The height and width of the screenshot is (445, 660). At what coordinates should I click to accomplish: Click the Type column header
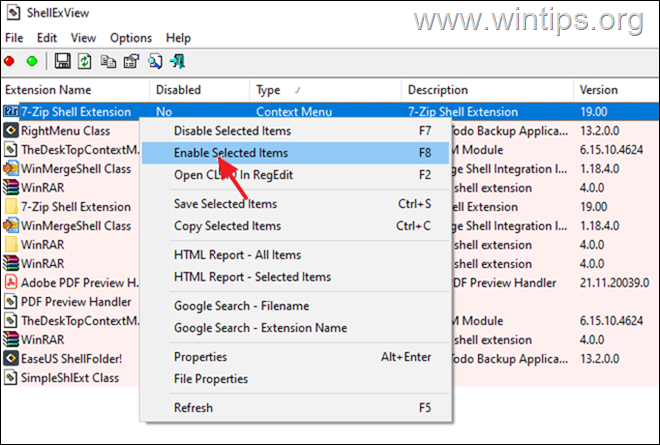pyautogui.click(x=325, y=90)
